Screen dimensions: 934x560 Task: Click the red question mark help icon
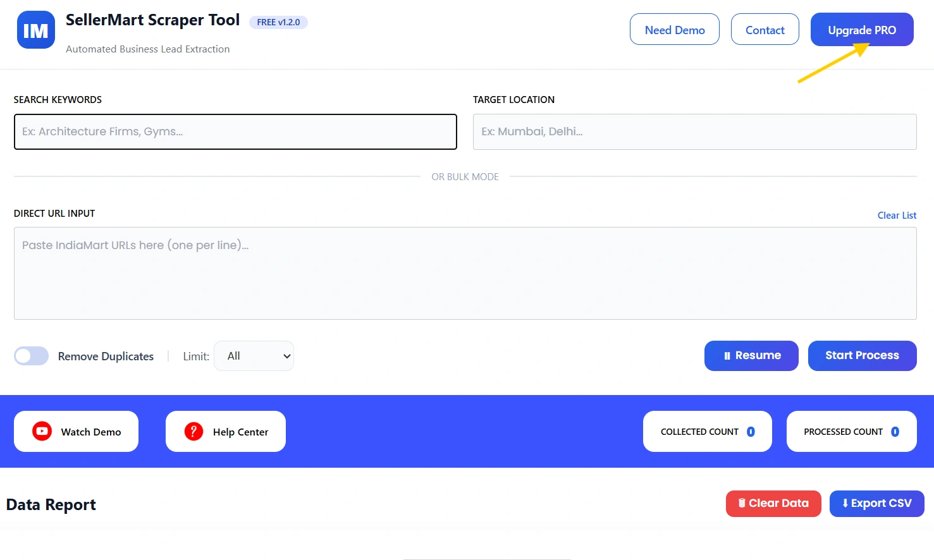(x=194, y=431)
